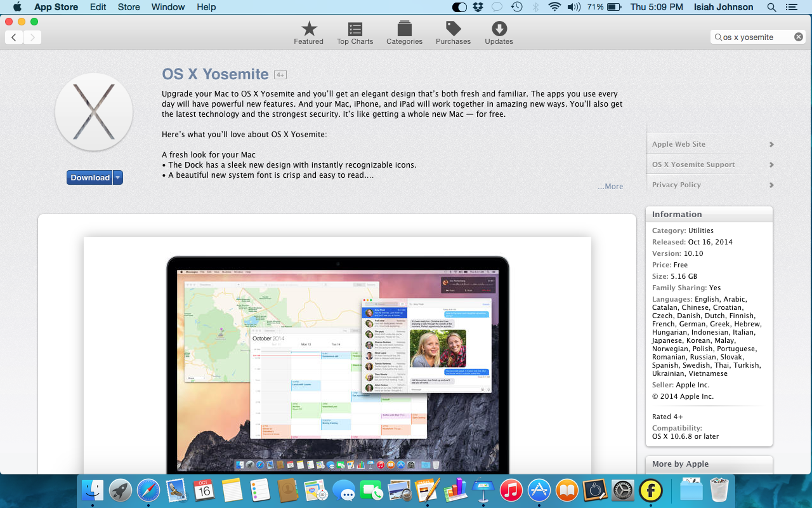Open the Isiah Johnson user menu

[x=723, y=7]
